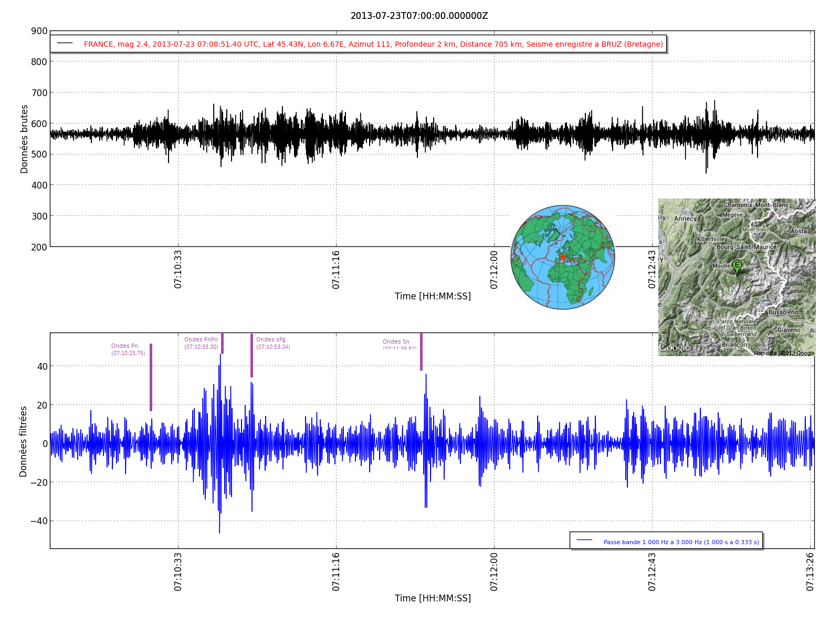Click the plot title timestamp at top
The image size is (840, 624).
419,16
